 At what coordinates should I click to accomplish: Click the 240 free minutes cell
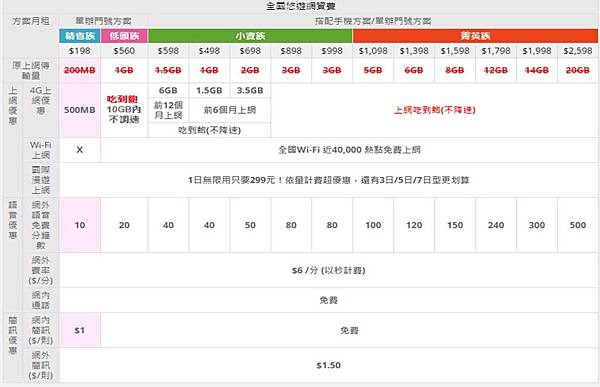tap(496, 225)
